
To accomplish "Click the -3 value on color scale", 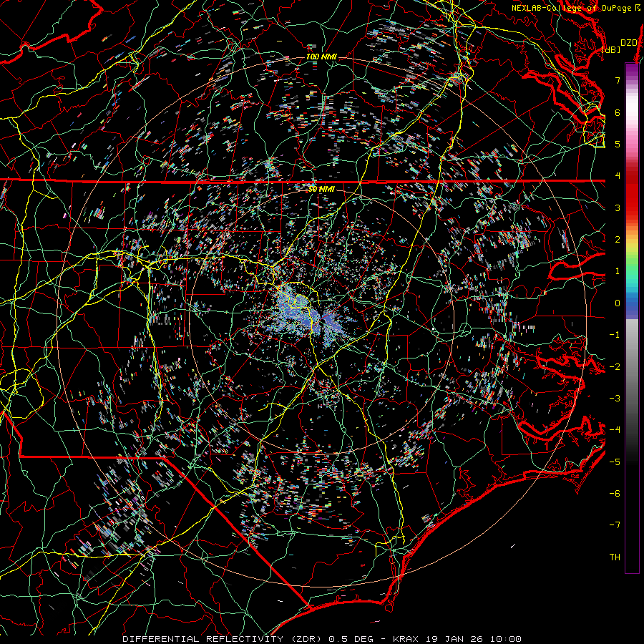I will pyautogui.click(x=615, y=398).
